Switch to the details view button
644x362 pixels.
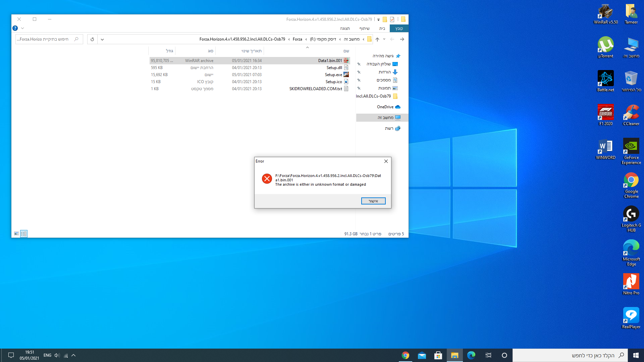[23, 234]
